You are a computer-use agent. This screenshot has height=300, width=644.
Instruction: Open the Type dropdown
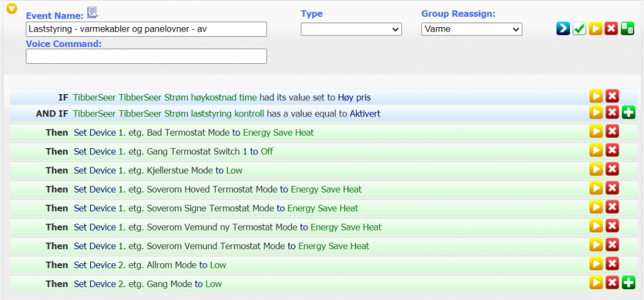click(x=351, y=30)
